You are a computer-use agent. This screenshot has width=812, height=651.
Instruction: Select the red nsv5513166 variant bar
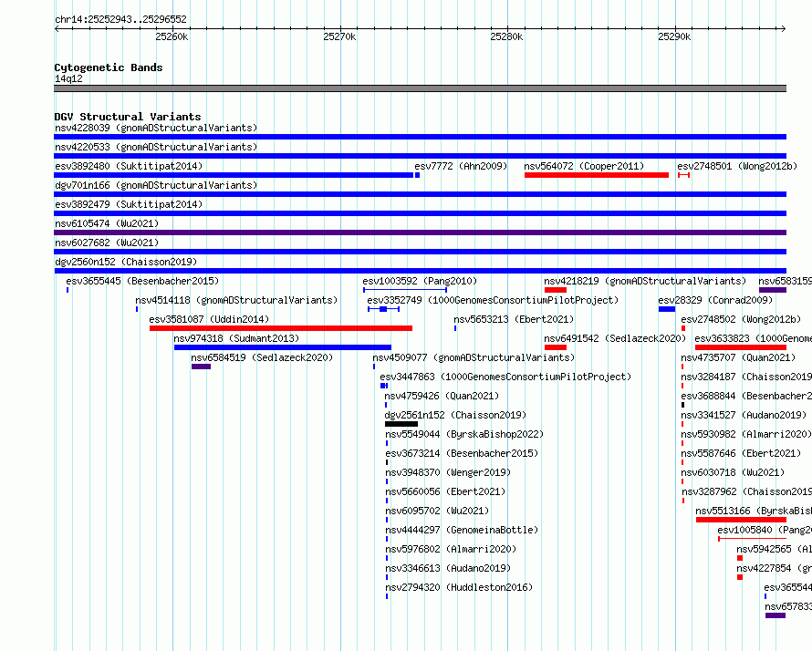tap(741, 520)
